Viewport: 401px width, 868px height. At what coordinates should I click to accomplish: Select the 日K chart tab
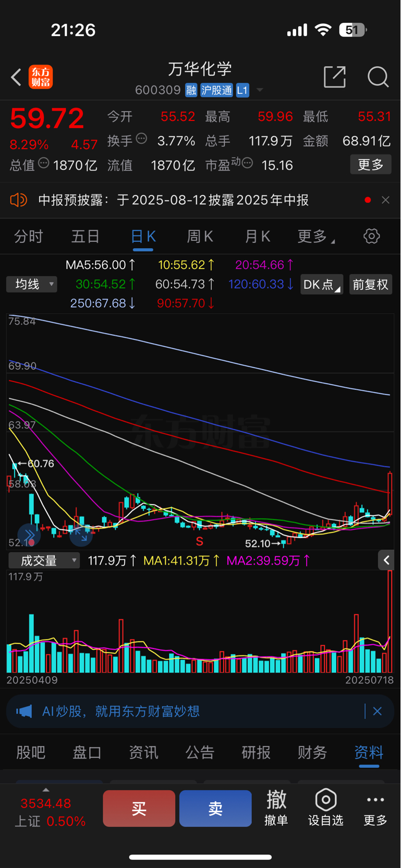(143, 237)
